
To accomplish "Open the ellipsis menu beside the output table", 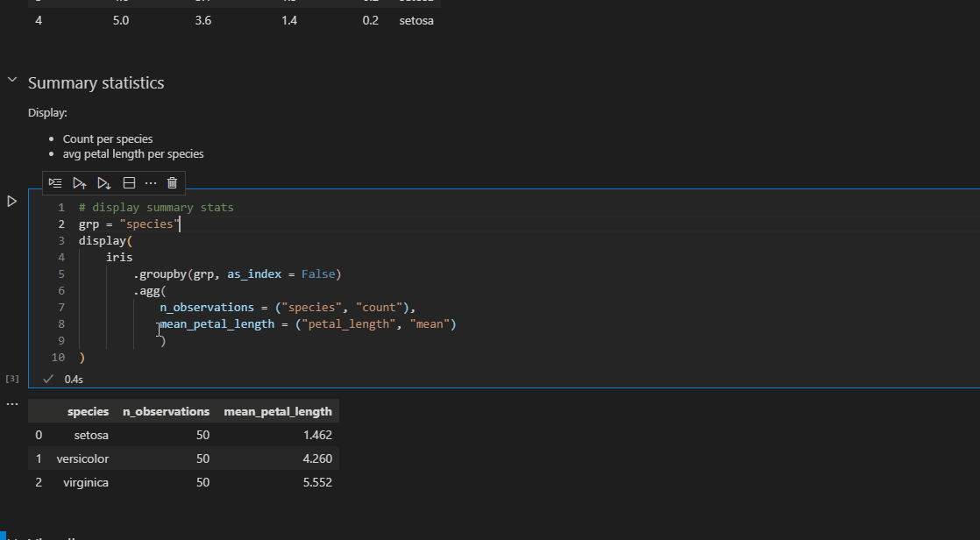I will coord(12,402).
